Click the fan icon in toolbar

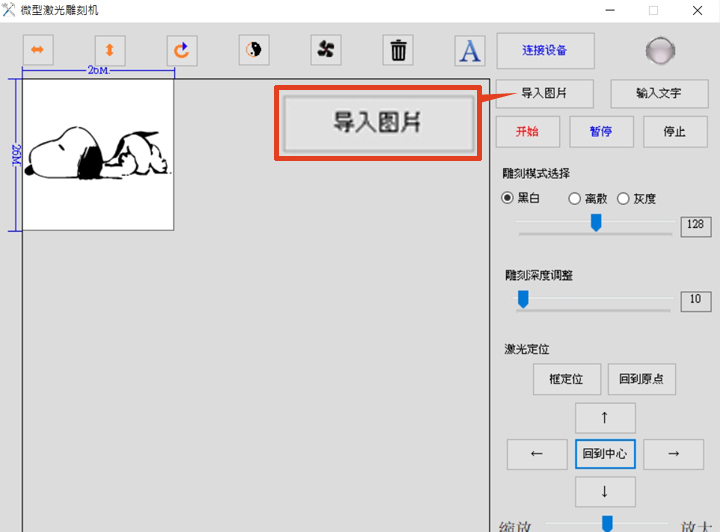[x=326, y=49]
